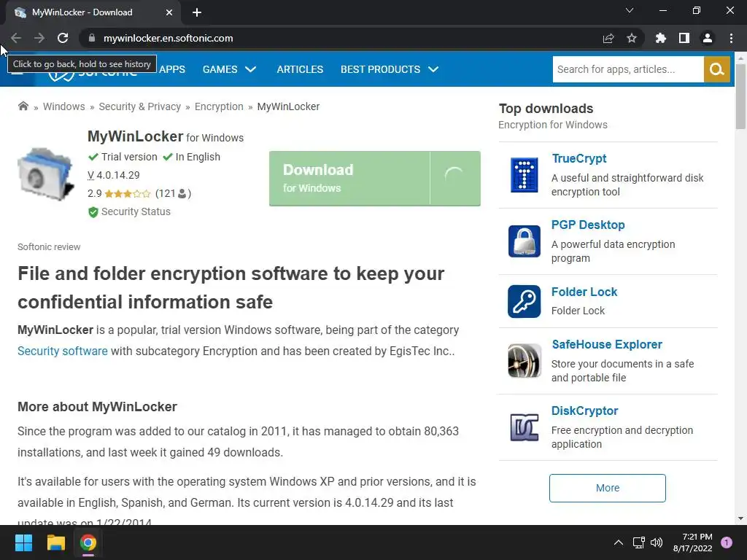Screen dimensions: 747x560
Task: Expand the GAMES dropdown menu
Action: [230, 69]
